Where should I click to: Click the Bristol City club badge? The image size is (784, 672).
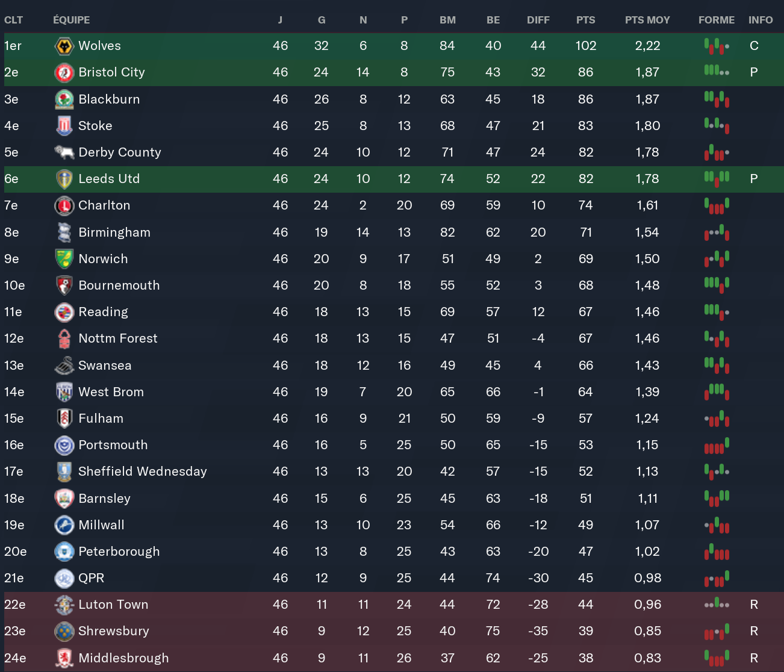64,73
